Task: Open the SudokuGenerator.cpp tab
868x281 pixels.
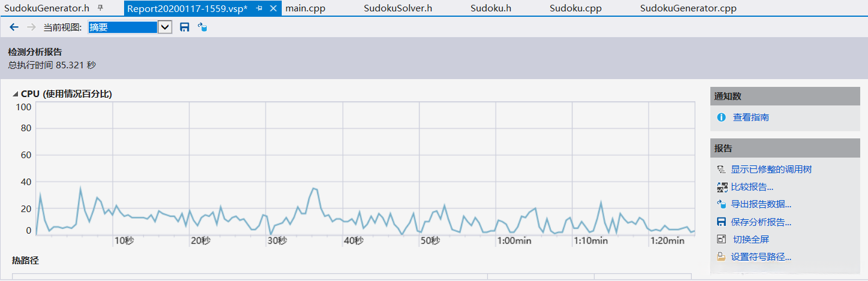Action: (x=688, y=8)
